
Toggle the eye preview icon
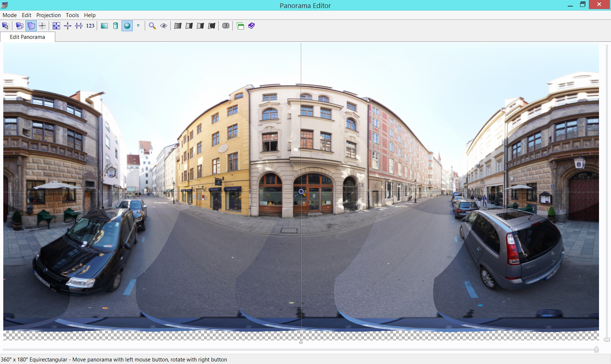click(164, 26)
